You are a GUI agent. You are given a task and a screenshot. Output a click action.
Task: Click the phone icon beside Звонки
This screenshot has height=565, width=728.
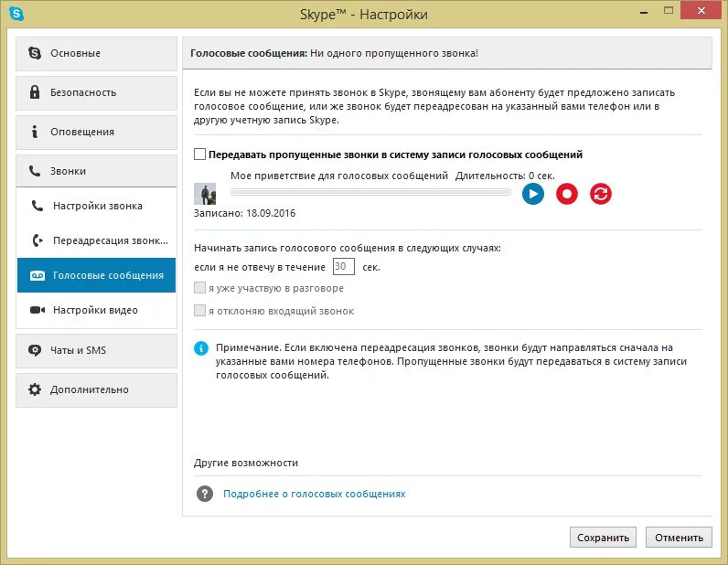click(x=35, y=170)
